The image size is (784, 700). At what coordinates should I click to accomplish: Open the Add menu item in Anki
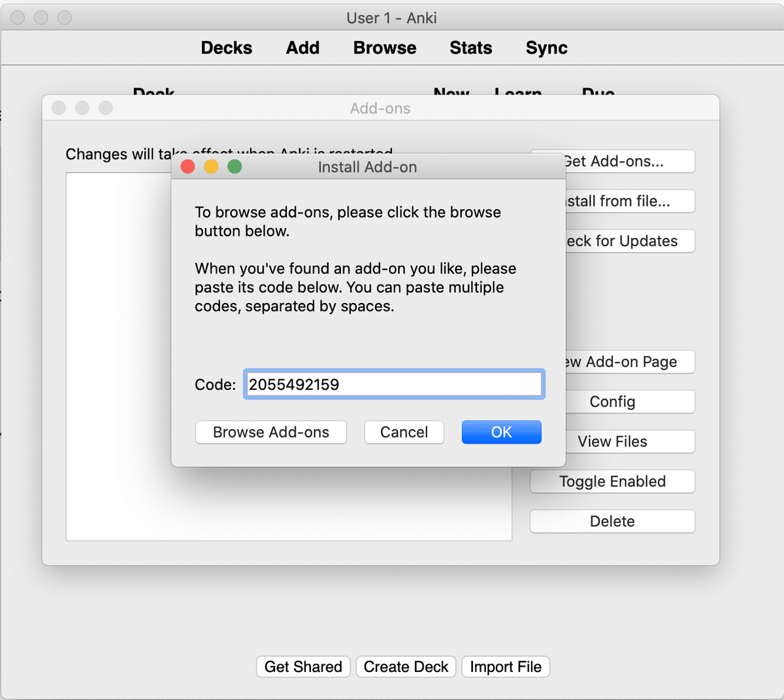click(x=302, y=48)
